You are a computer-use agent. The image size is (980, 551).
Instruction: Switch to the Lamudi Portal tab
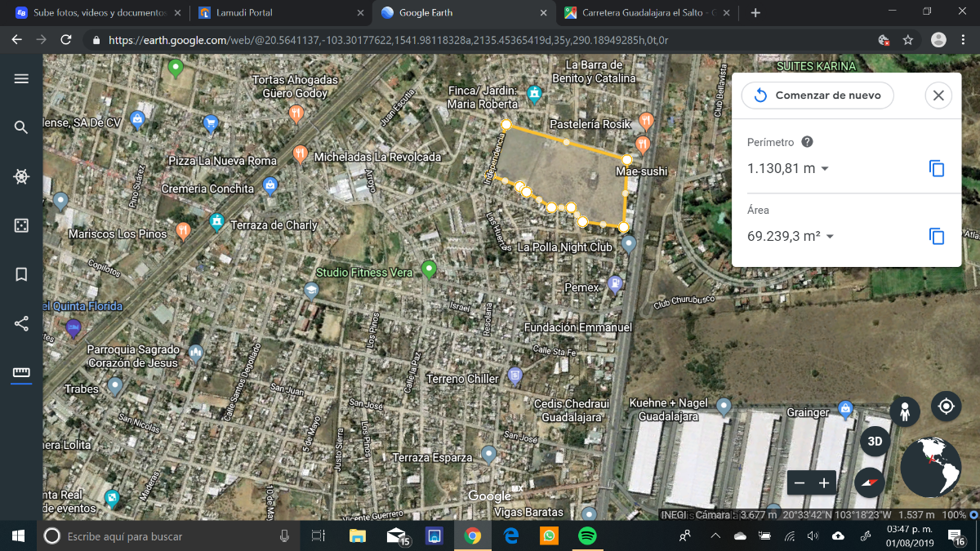click(x=279, y=13)
